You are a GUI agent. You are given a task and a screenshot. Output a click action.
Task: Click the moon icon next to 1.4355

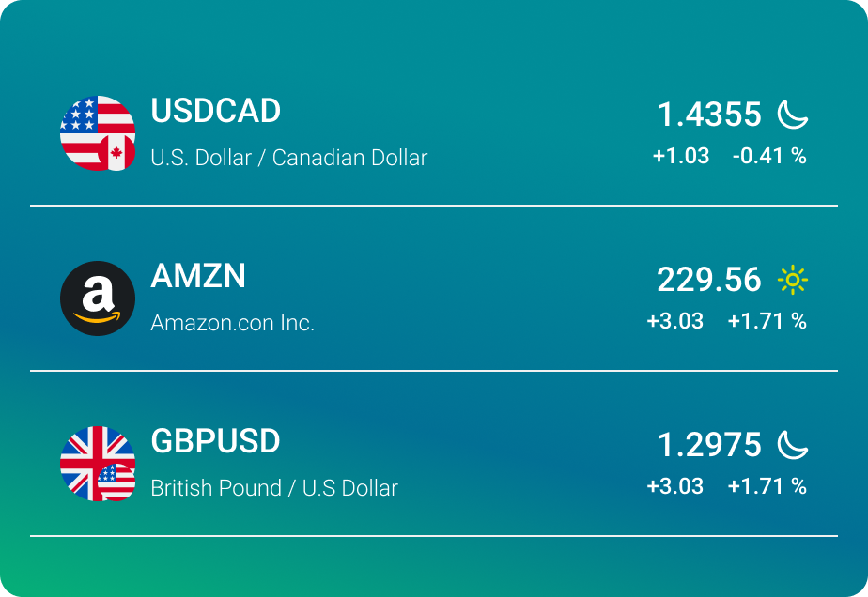[x=793, y=115]
